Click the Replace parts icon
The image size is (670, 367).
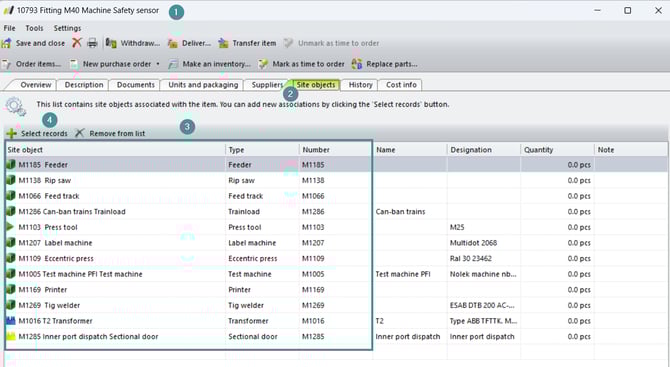(x=357, y=64)
